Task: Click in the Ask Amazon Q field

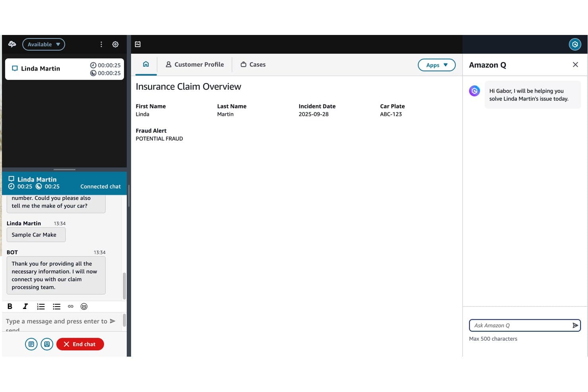Action: pos(520,325)
